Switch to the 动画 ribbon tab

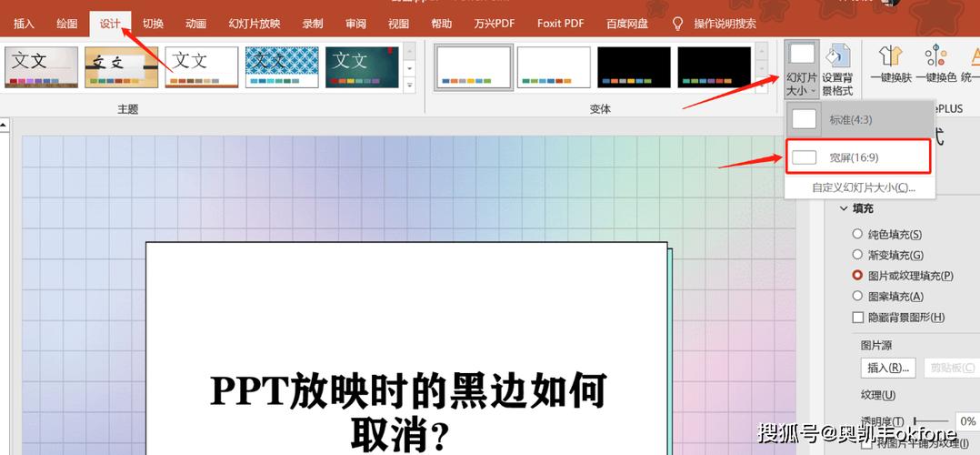click(x=195, y=24)
